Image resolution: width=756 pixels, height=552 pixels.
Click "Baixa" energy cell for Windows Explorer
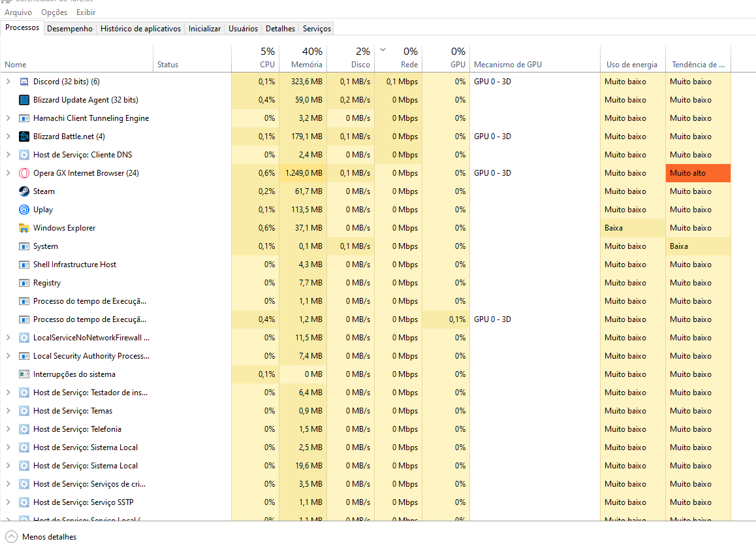[633, 228]
